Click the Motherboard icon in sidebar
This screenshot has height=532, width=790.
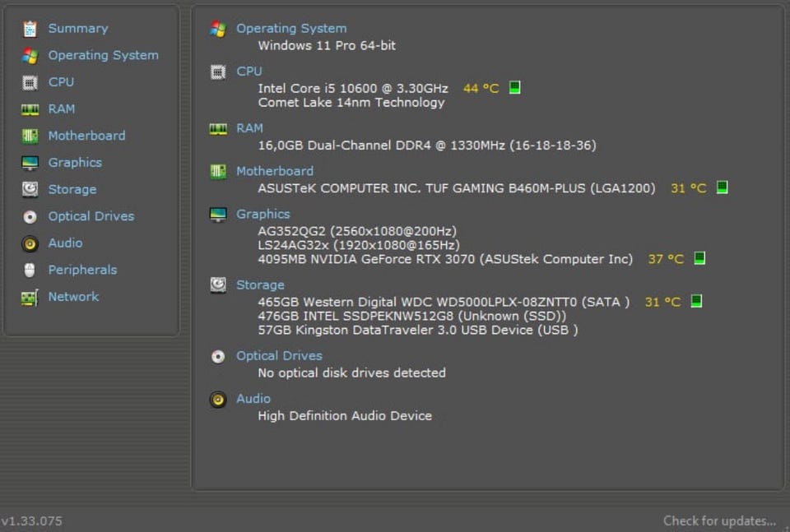(30, 136)
